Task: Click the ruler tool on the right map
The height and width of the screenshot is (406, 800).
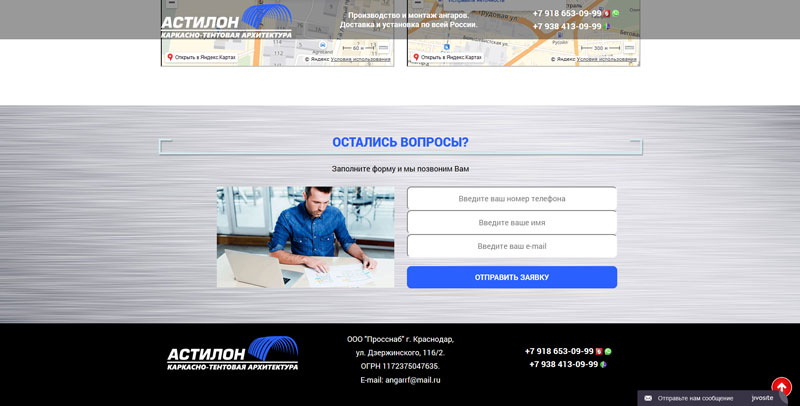Action: (x=629, y=48)
